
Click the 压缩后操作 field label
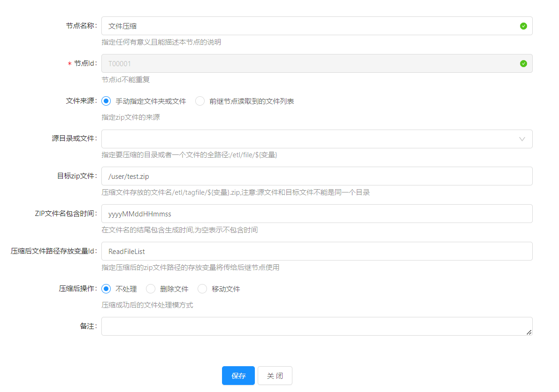coord(77,289)
